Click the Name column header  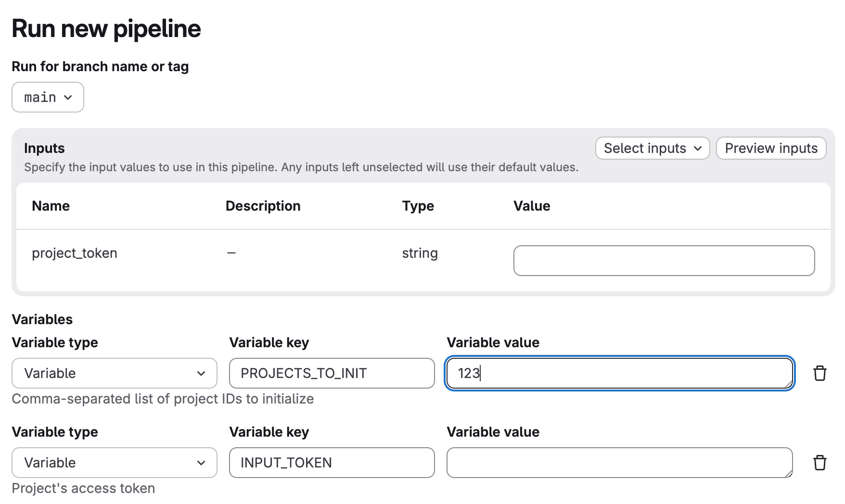coord(51,206)
